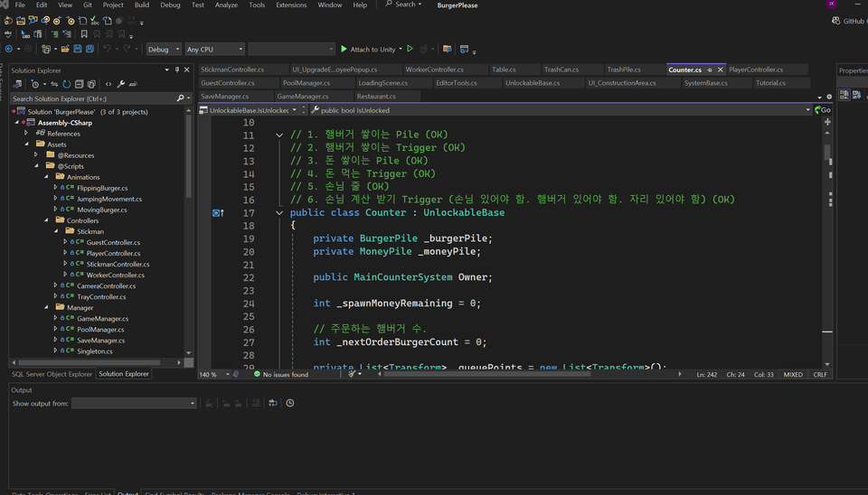Expand the References node
The height and width of the screenshot is (495, 868).
[x=26, y=134]
